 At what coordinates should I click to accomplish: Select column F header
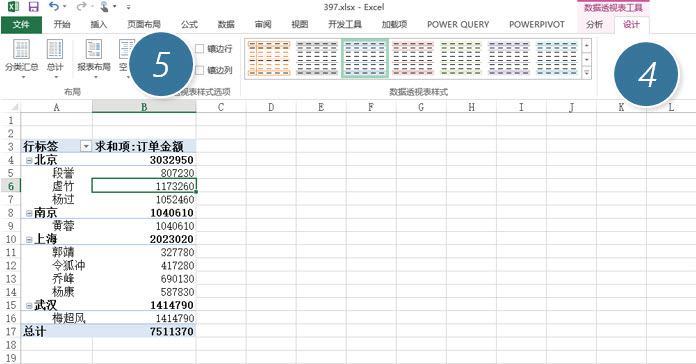[x=371, y=107]
